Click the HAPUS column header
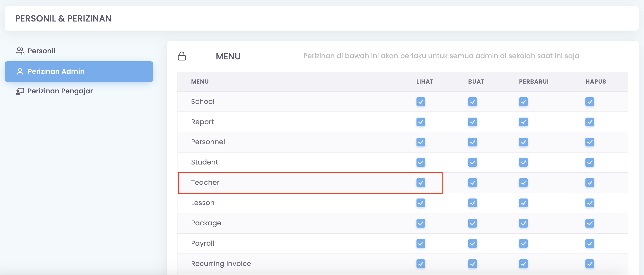Image resolution: width=644 pixels, height=275 pixels. 595,82
